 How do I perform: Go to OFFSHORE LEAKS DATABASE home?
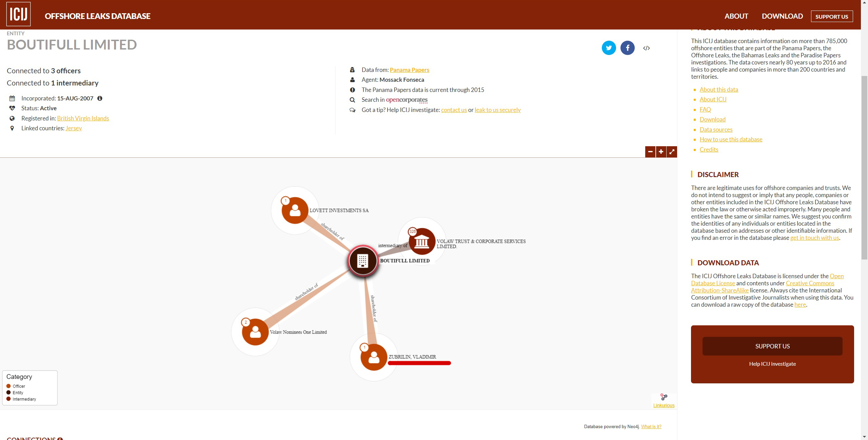coord(98,16)
